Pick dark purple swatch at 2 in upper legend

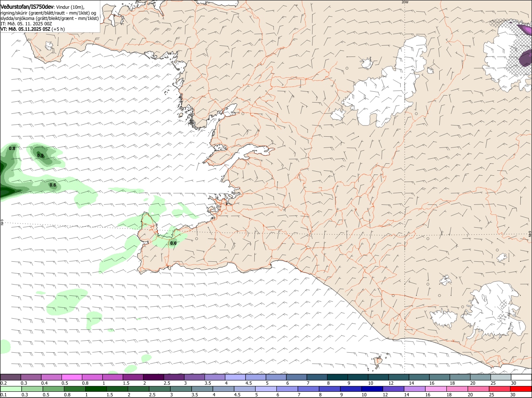[x=153, y=377]
